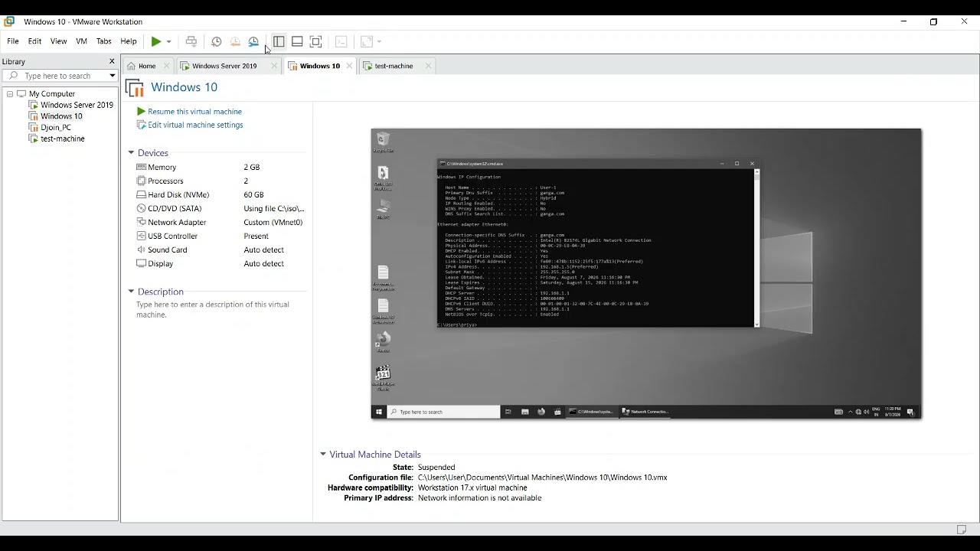980x551 pixels.
Task: Click the Workstation 17.x virtual machine text
Action: (472, 487)
